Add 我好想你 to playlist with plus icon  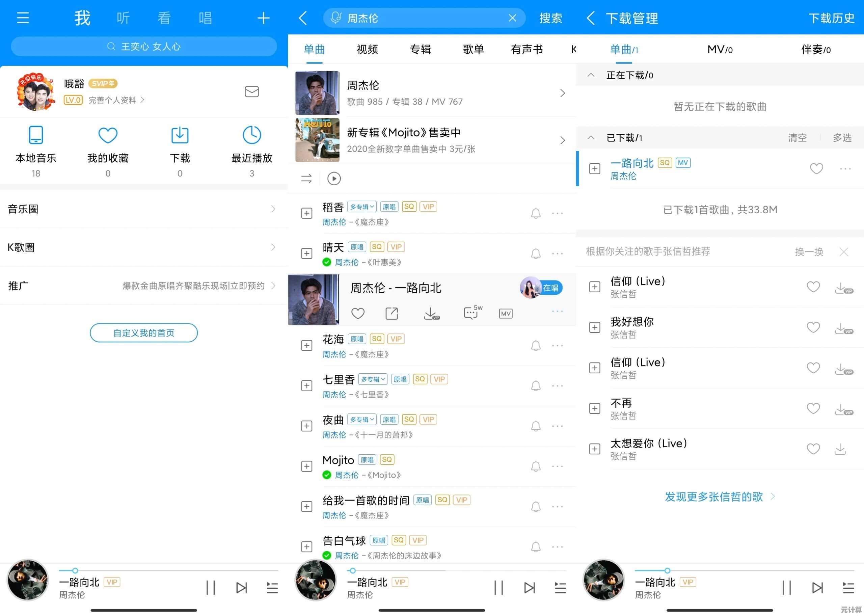point(594,327)
